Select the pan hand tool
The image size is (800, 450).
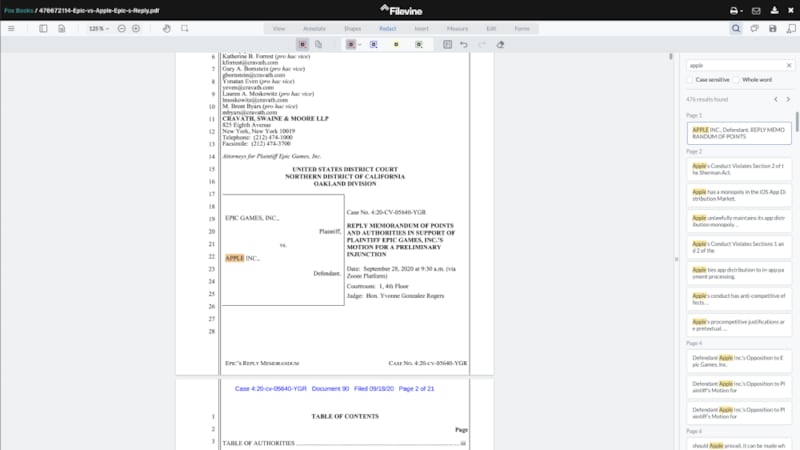coord(167,28)
